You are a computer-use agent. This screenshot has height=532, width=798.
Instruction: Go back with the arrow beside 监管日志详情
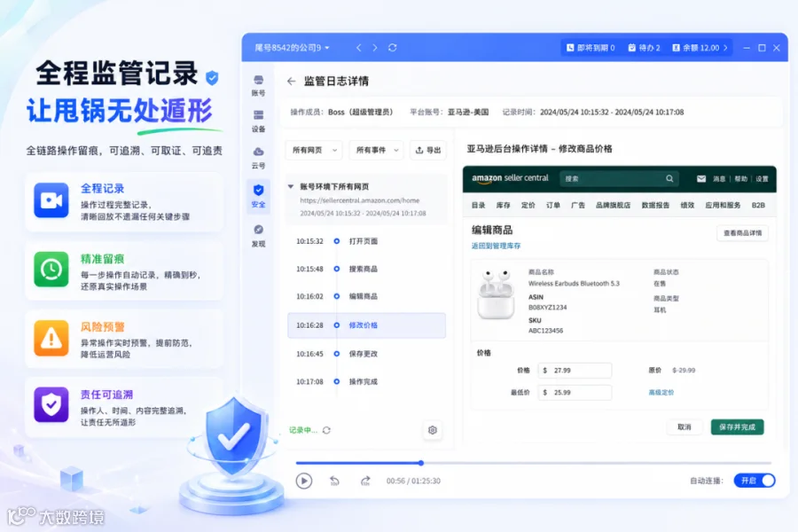tap(291, 82)
